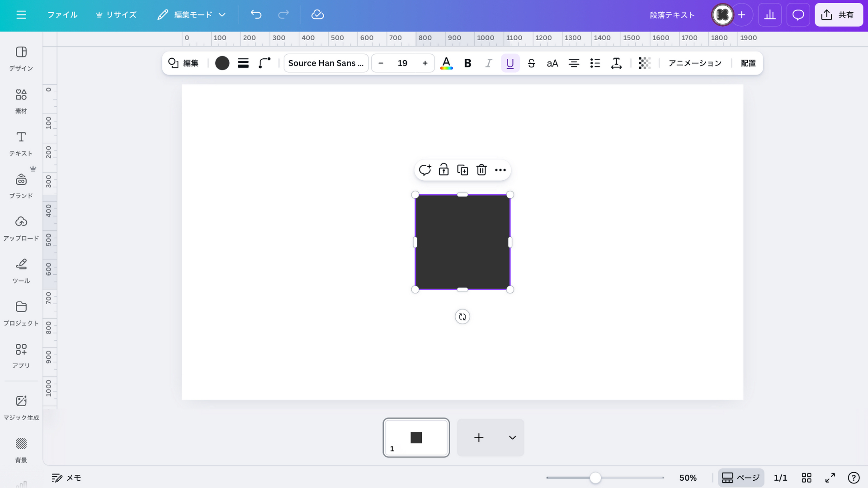Open the 配置 position panel
Screen dimensions: 868x488
pyautogui.click(x=748, y=63)
